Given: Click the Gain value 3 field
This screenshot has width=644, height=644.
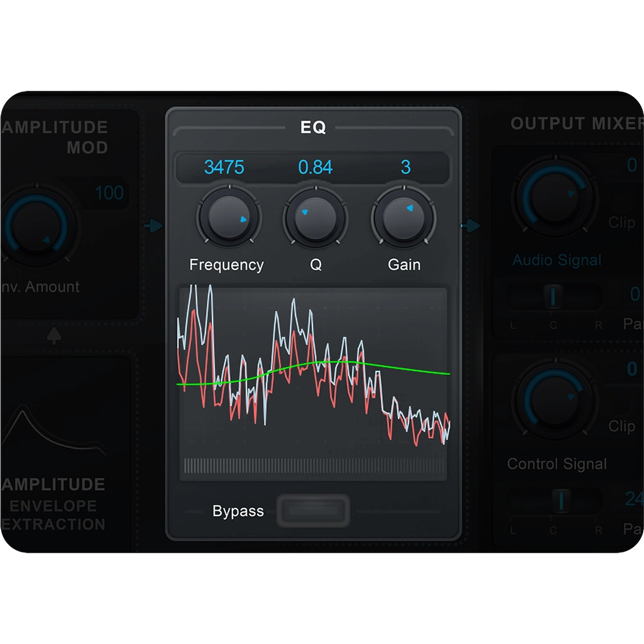Looking at the screenshot, I should coord(405,167).
